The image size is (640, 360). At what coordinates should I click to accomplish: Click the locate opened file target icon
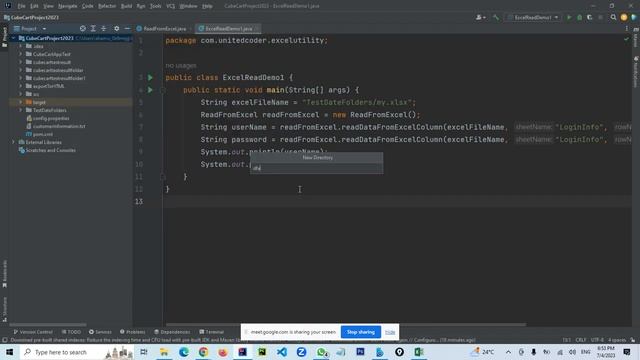(83, 29)
